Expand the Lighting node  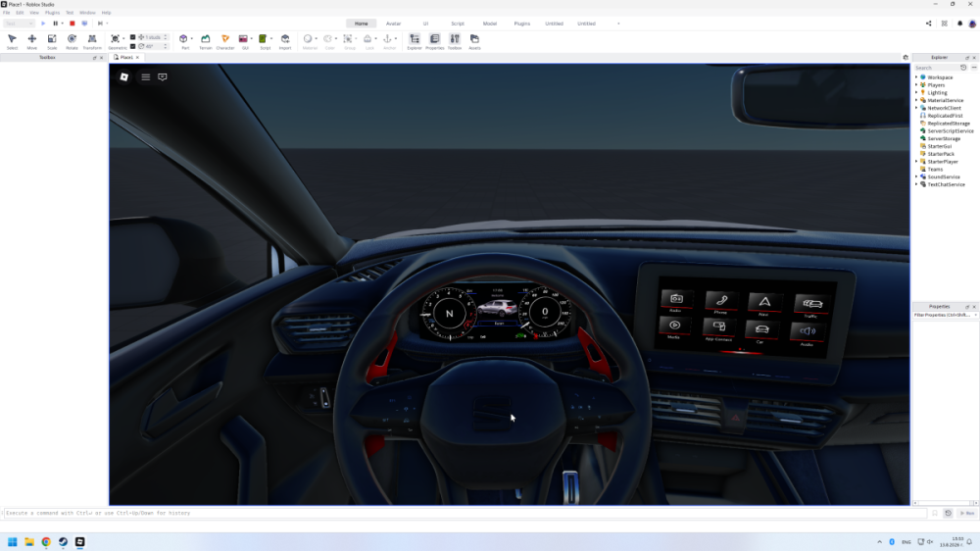[x=916, y=92]
